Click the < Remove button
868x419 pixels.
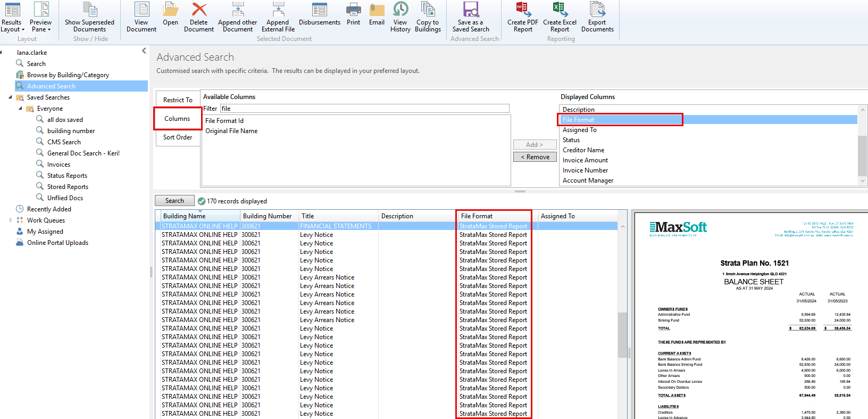click(535, 157)
